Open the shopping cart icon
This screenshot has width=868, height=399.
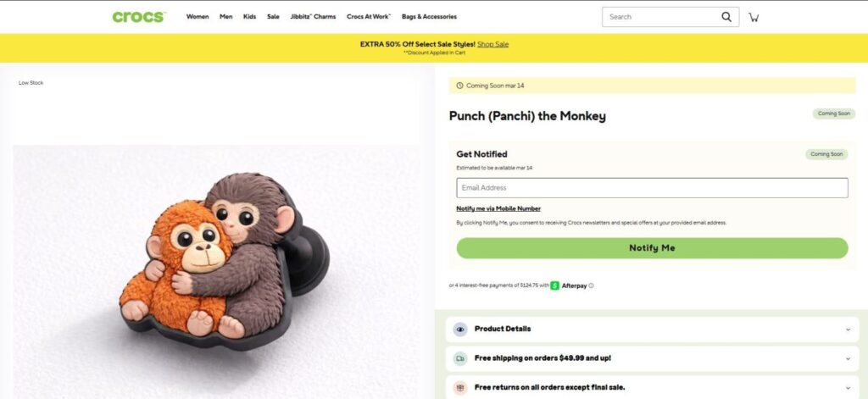754,17
